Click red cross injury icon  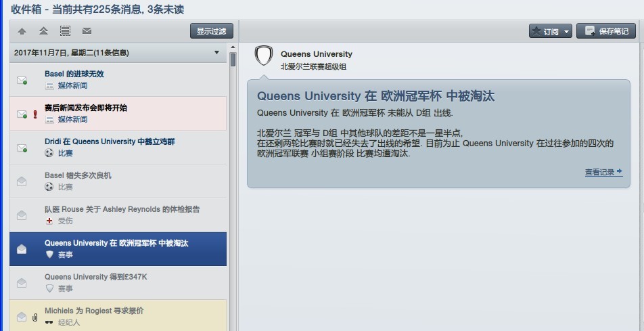49,221
